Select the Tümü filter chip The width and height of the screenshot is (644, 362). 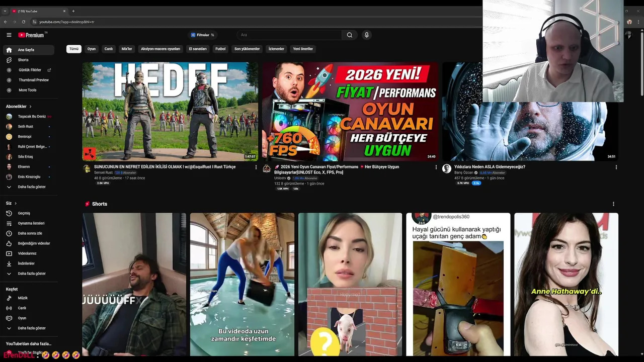coord(74,49)
